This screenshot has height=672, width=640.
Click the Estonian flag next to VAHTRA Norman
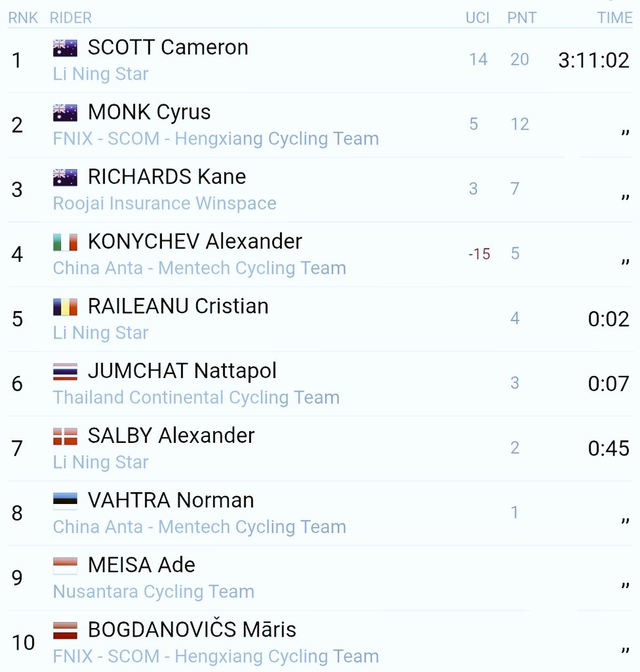(65, 501)
